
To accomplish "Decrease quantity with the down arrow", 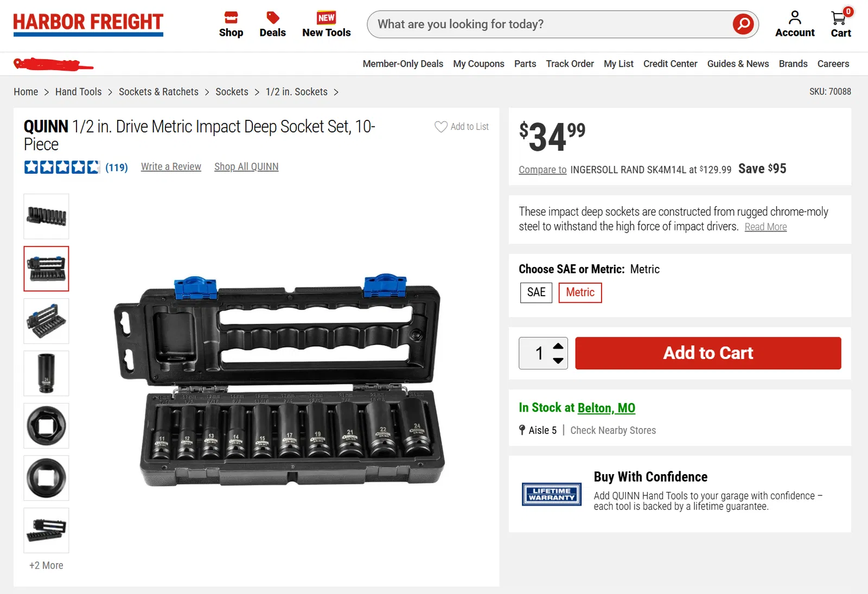I will (x=558, y=361).
